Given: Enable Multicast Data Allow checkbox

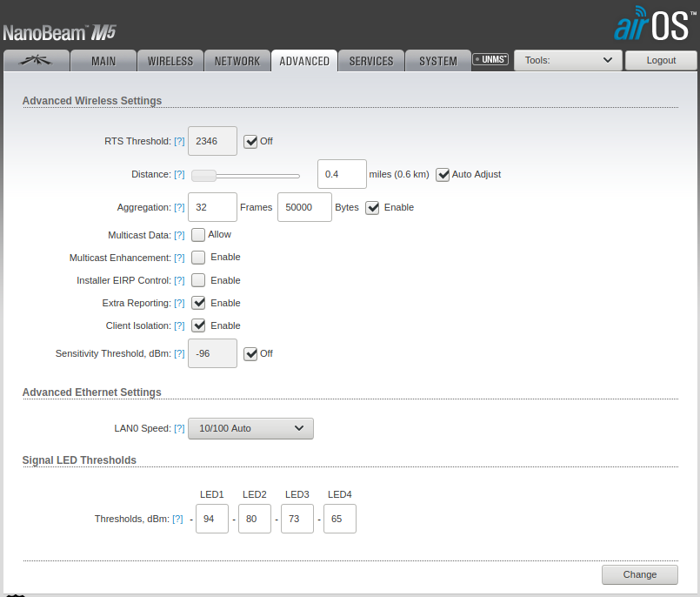Looking at the screenshot, I should [198, 235].
